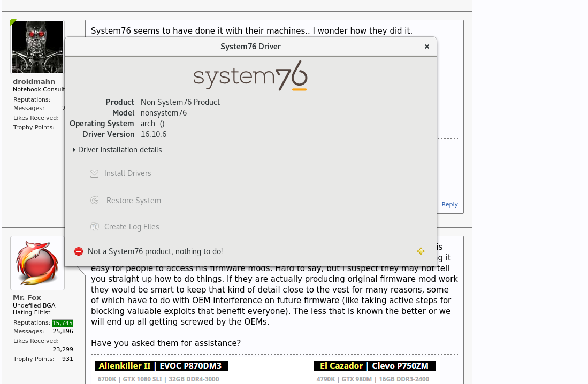The height and width of the screenshot is (384, 588).
Task: Click 'Undefiled BGA-Hating Elitist' user title
Action: coord(35,309)
